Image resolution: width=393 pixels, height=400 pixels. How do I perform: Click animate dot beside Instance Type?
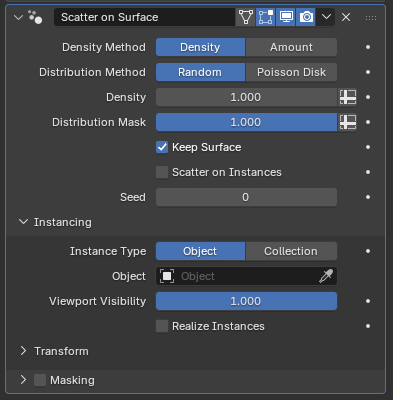click(368, 251)
